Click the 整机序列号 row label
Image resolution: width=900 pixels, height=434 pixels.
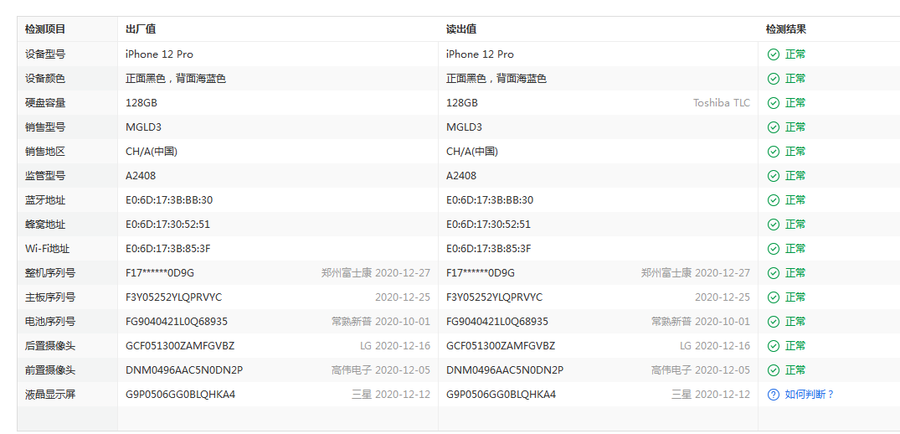pyautogui.click(x=50, y=273)
